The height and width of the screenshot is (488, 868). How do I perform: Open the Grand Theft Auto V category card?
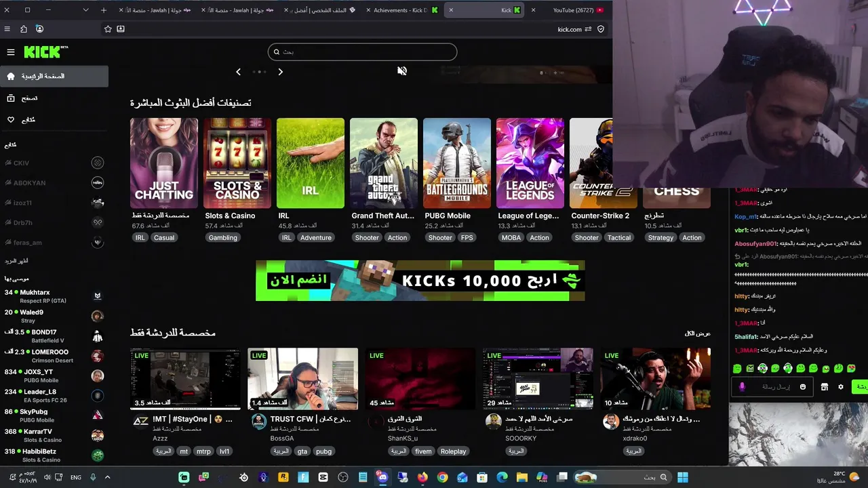(384, 163)
